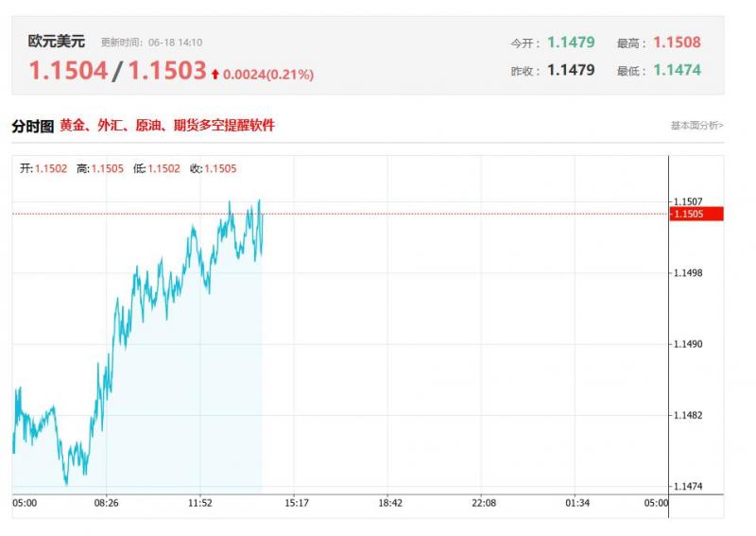Click the 08:26 time axis label
The image size is (756, 536).
[106, 503]
